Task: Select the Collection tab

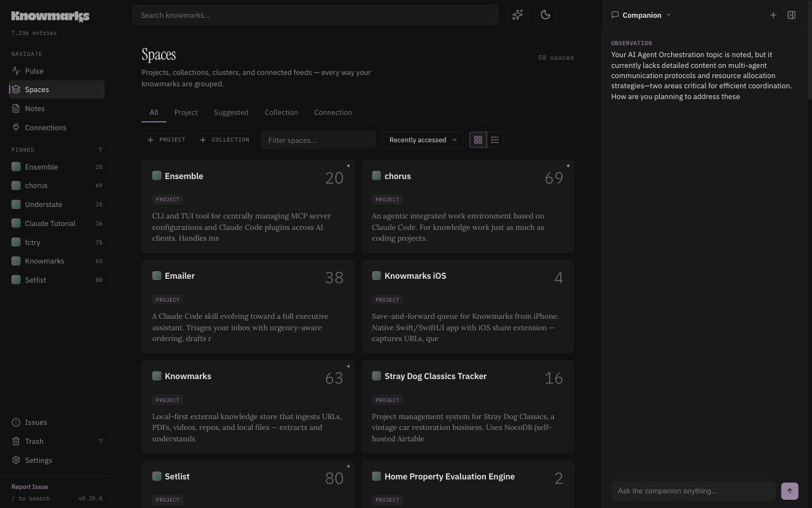Action: coord(281,112)
